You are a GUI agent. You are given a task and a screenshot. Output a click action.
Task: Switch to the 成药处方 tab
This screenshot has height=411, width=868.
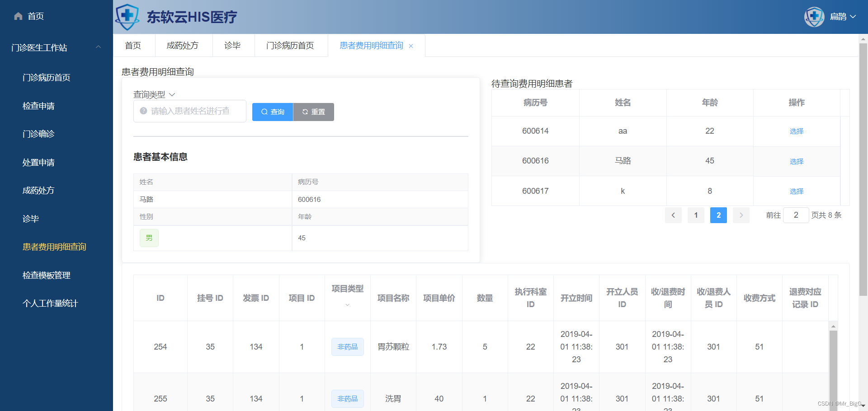(183, 46)
